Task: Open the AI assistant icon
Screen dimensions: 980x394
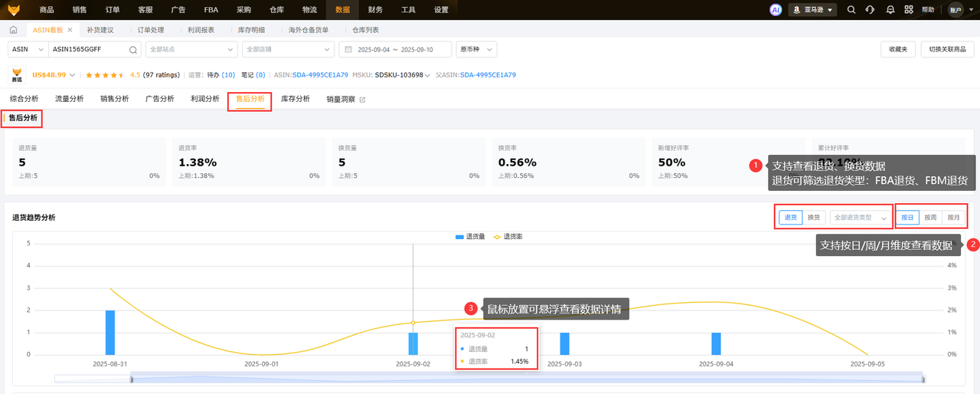Action: click(x=776, y=10)
